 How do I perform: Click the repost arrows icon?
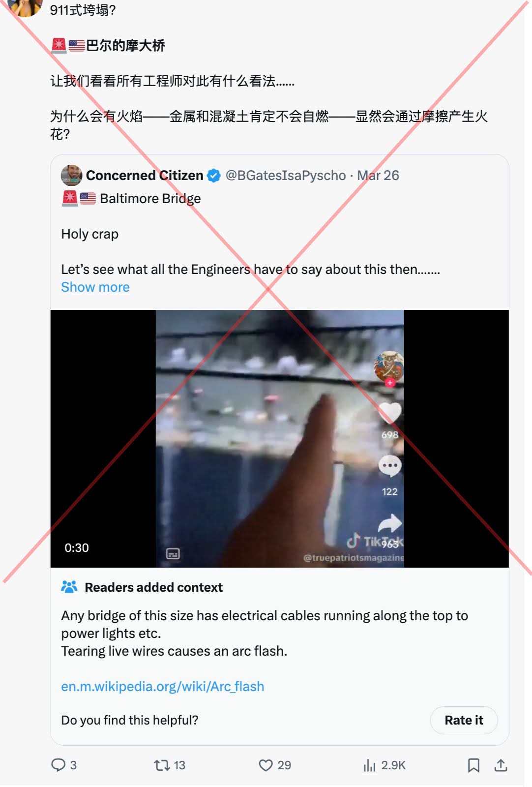[x=161, y=765]
